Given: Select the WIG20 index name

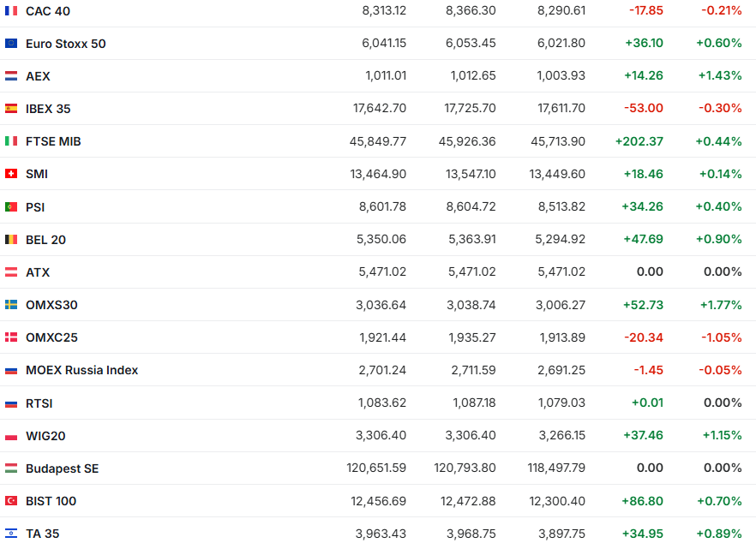Looking at the screenshot, I should click(45, 436).
